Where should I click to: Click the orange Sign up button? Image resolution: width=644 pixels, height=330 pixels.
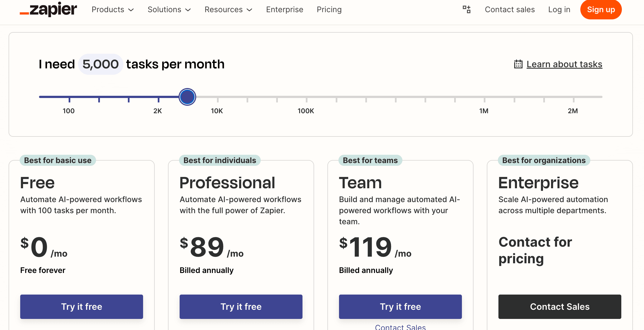tap(601, 10)
